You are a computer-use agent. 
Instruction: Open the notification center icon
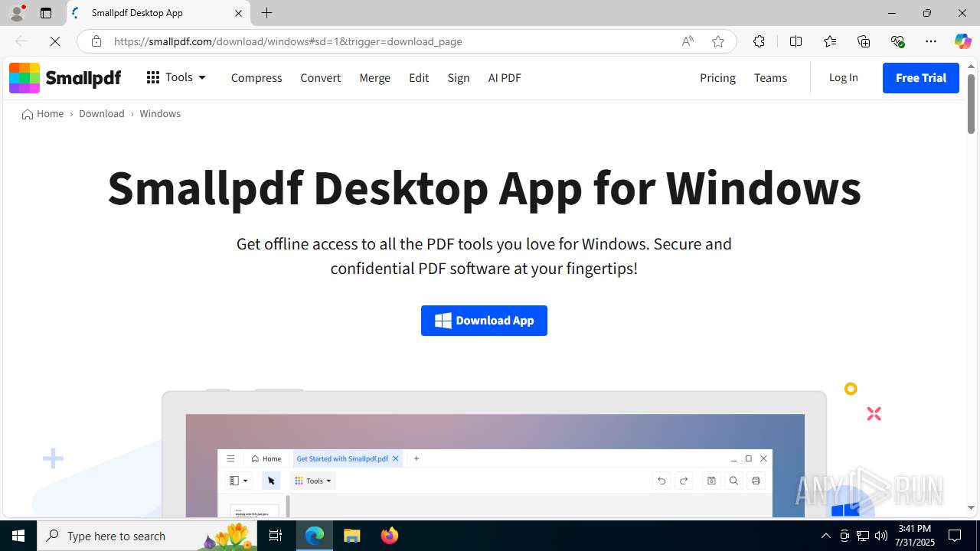point(955,536)
